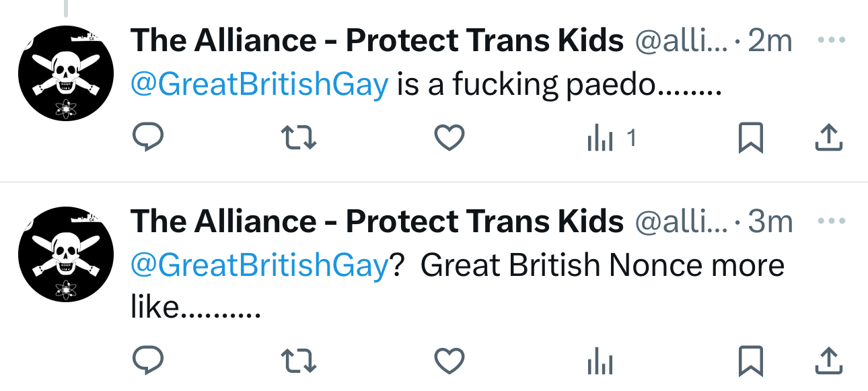Bookmark the 3m-old tweet

751,362
